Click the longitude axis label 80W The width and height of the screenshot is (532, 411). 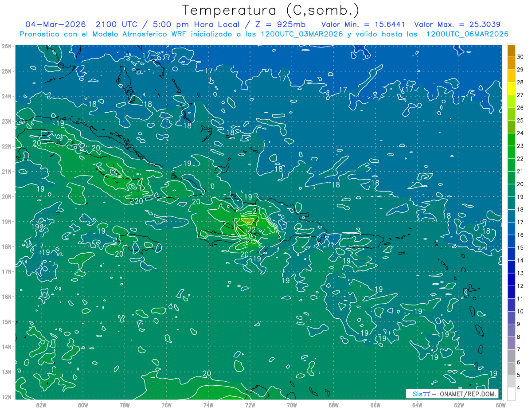pos(83,404)
